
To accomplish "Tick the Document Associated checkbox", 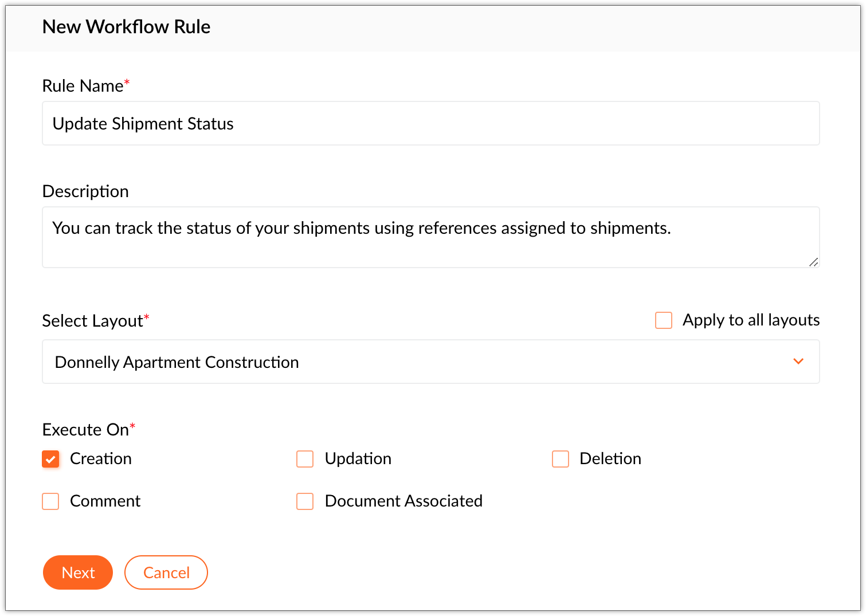I will point(305,501).
